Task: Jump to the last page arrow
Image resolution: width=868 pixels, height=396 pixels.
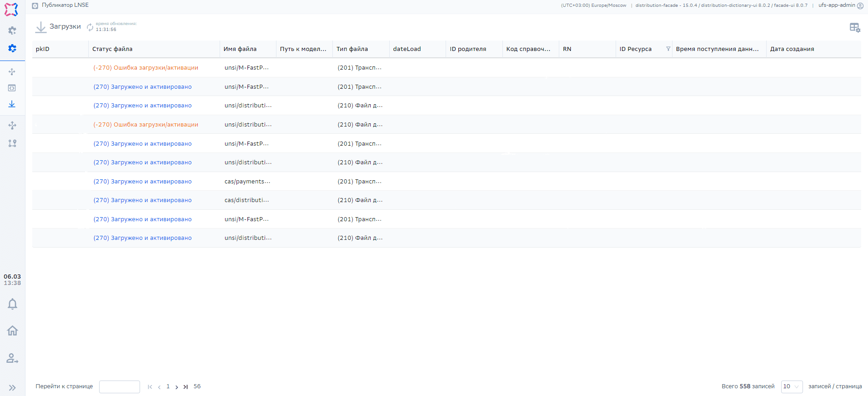Action: [x=186, y=387]
